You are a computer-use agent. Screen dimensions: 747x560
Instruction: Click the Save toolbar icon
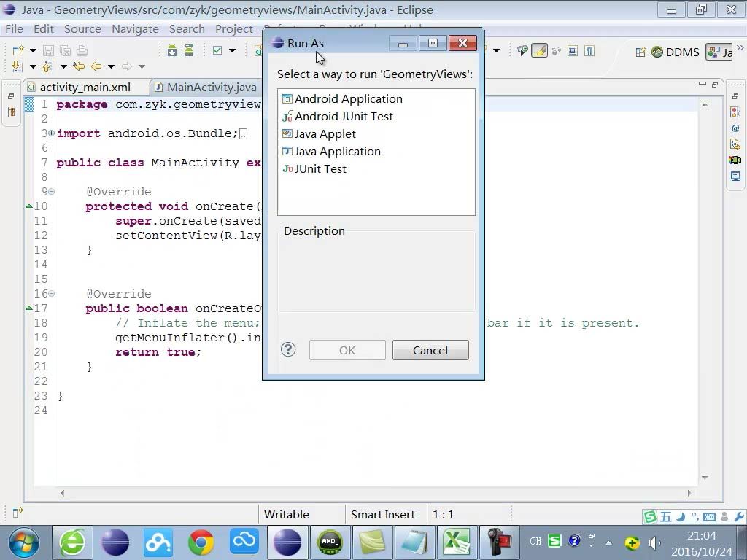click(x=48, y=50)
